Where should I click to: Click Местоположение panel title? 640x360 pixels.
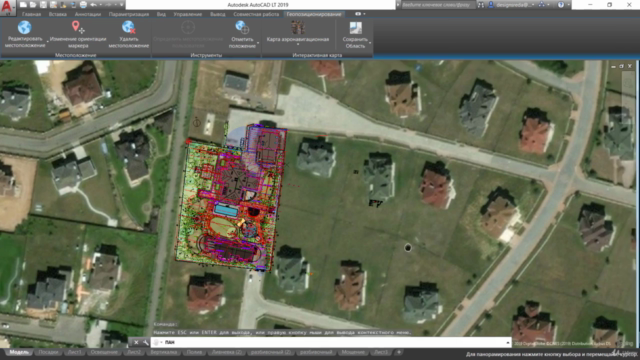coord(76,55)
